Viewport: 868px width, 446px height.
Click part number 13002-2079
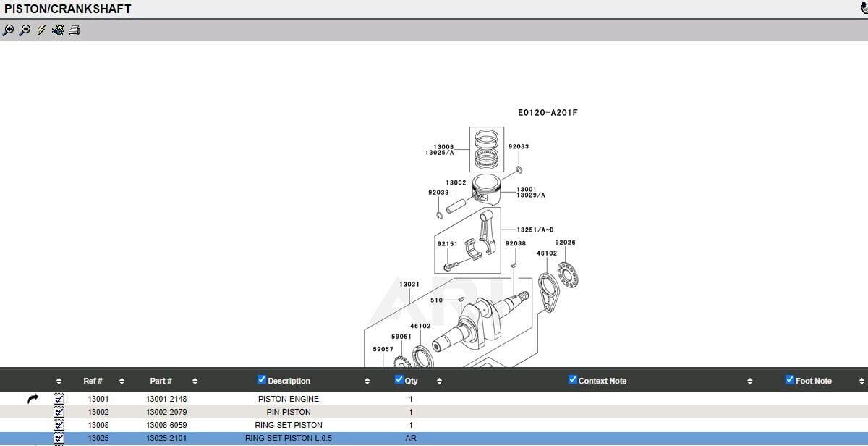pos(166,412)
